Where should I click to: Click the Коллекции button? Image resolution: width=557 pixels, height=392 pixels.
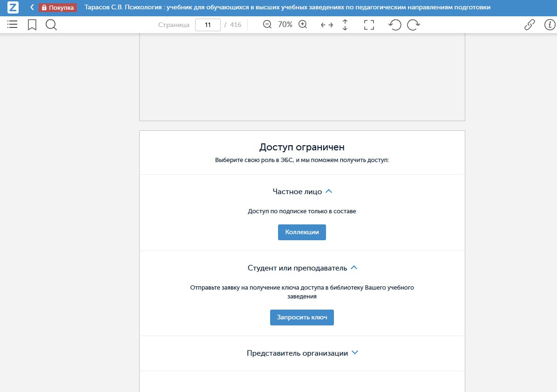click(x=302, y=232)
